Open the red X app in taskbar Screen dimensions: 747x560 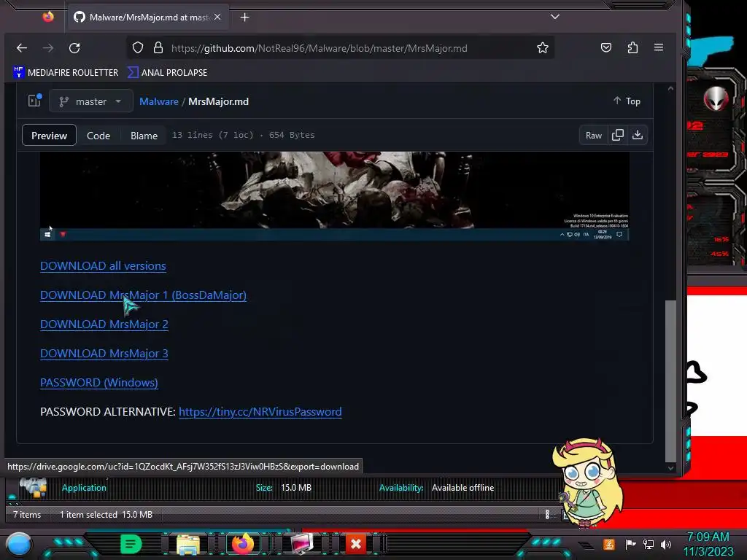pos(355,544)
